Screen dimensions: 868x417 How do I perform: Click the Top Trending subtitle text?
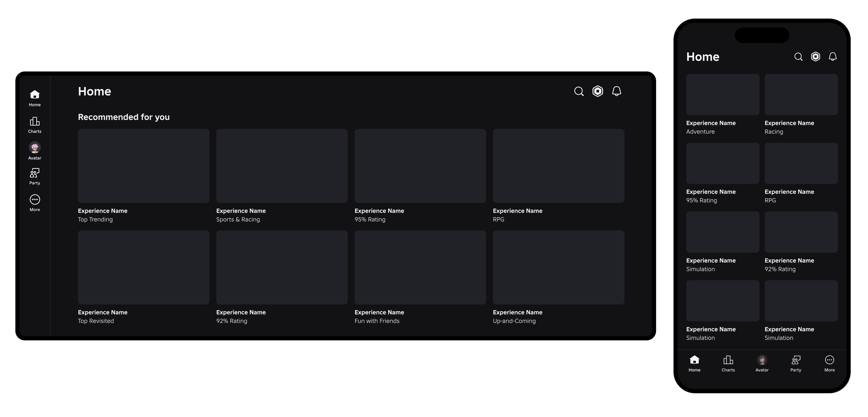click(x=95, y=219)
